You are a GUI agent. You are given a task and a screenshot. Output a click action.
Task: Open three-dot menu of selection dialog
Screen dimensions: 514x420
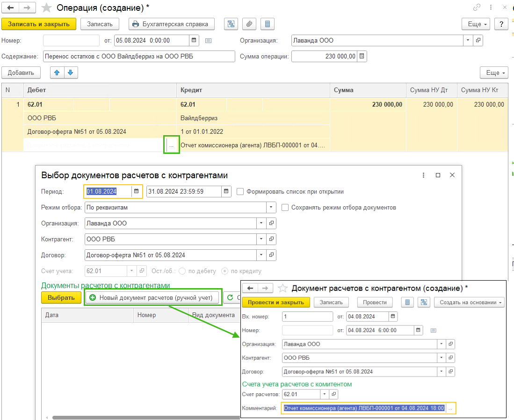coord(424,175)
